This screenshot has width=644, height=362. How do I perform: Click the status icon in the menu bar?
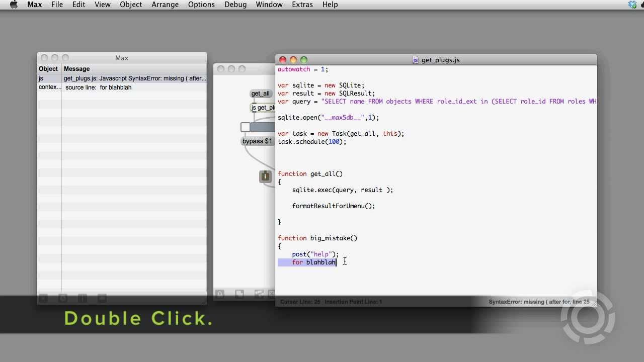coord(632,5)
